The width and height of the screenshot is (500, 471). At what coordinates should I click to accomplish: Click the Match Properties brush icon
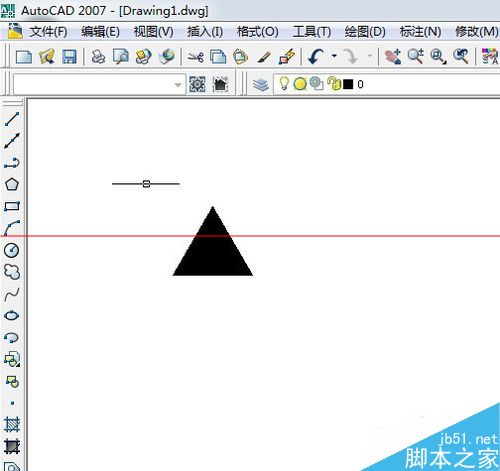point(264,57)
